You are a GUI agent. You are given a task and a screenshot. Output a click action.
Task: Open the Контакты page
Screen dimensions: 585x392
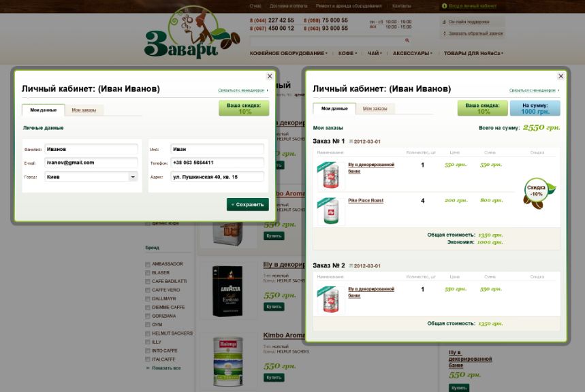(401, 6)
